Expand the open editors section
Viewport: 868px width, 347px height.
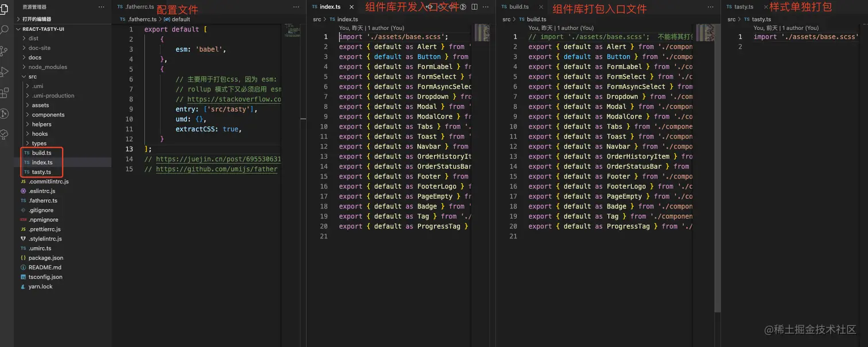coord(62,19)
